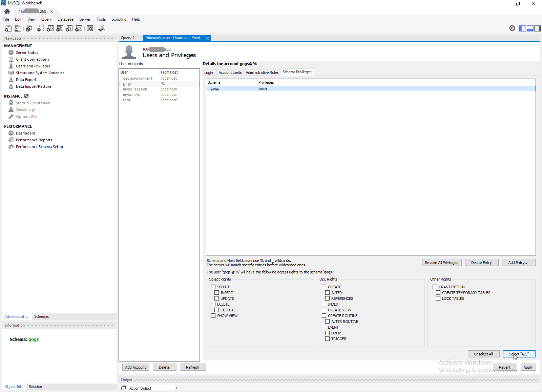Check LOCK TABLES under Other Rights
This screenshot has width=542, height=392.
point(438,298)
